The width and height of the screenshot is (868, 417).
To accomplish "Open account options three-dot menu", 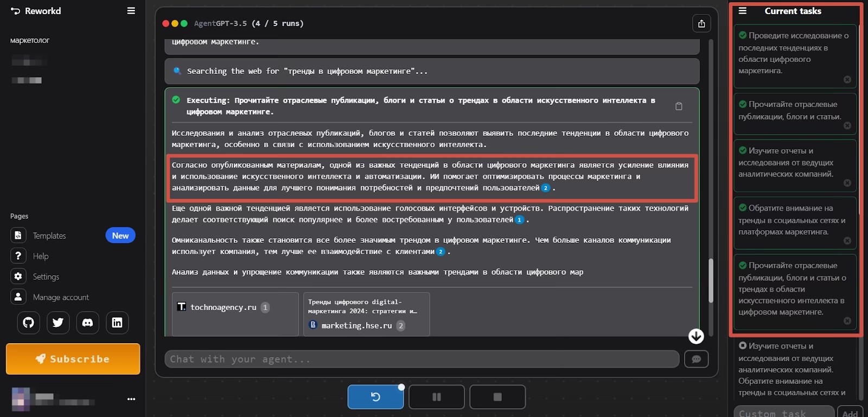I will pos(131,399).
